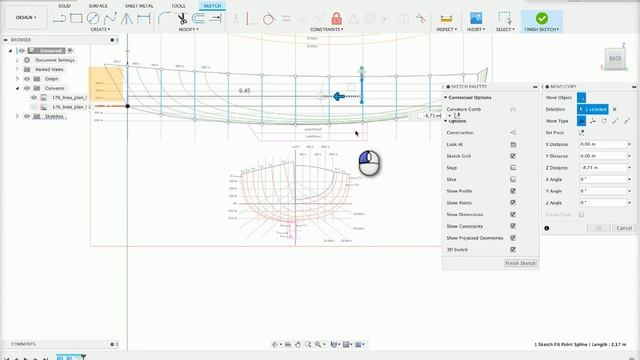Open the Insert dropdown menu
640x360 pixels.
(x=476, y=29)
